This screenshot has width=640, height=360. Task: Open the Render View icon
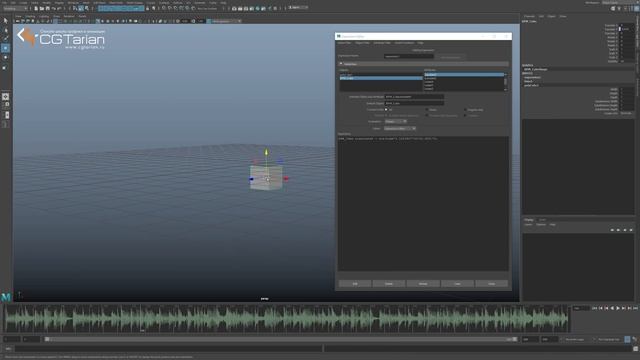click(x=234, y=8)
